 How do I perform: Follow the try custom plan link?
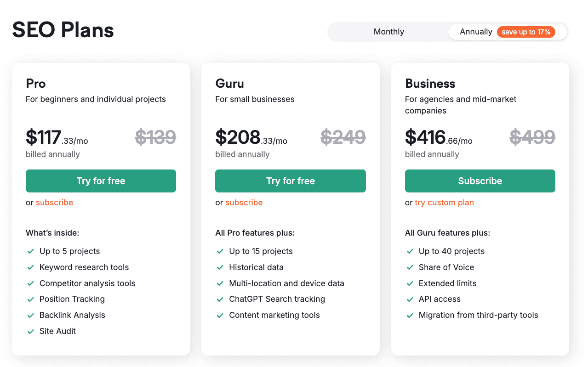(444, 203)
